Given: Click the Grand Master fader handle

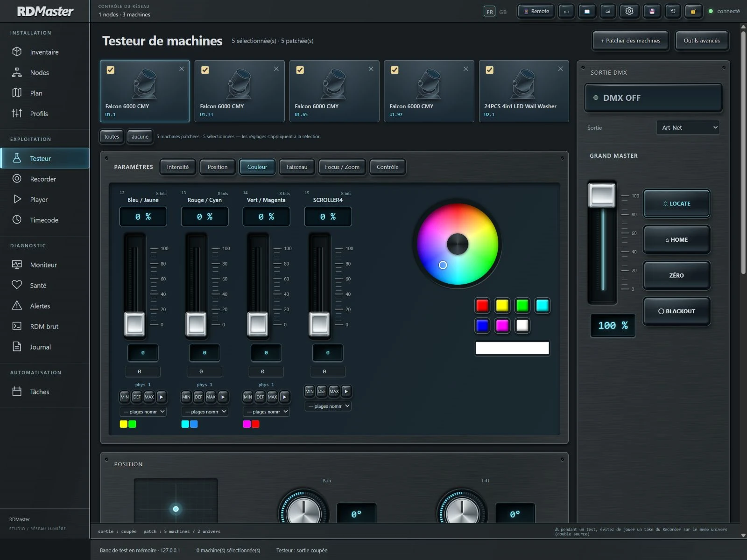Looking at the screenshot, I should 602,195.
